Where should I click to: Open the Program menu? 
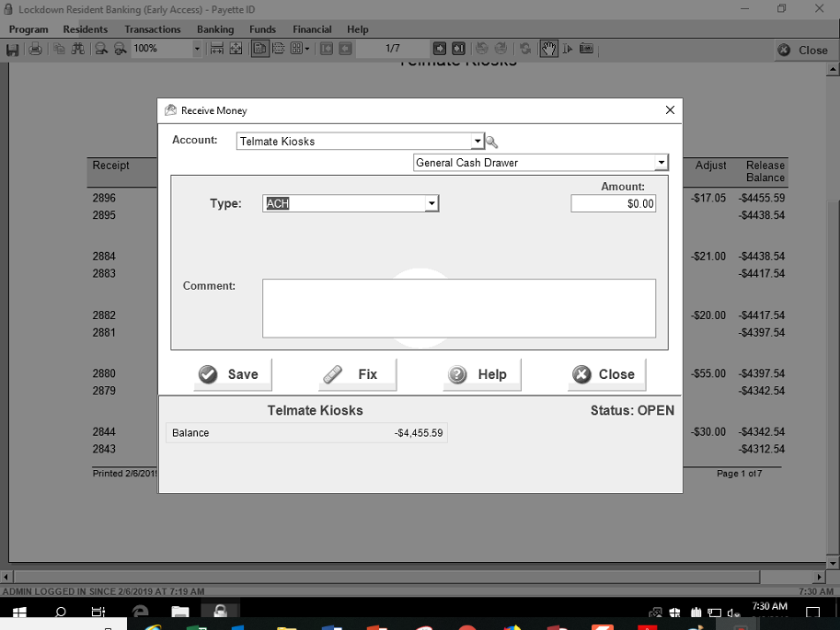pos(29,29)
